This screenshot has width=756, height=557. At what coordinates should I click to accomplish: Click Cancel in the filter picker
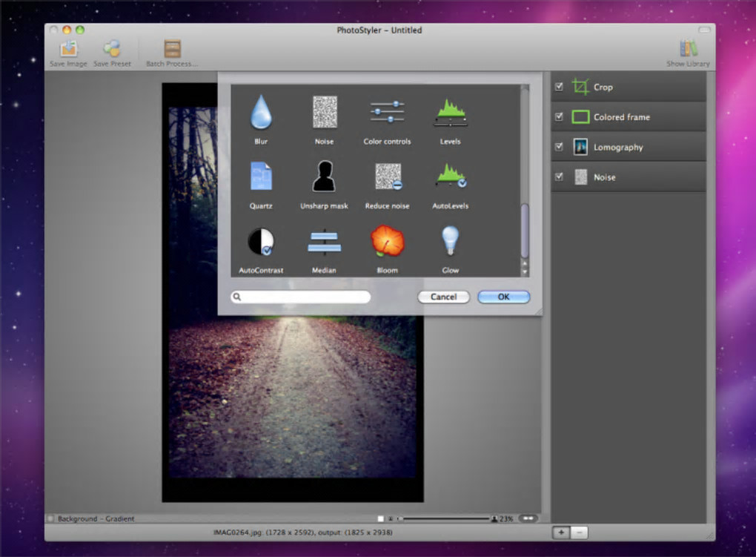point(443,297)
